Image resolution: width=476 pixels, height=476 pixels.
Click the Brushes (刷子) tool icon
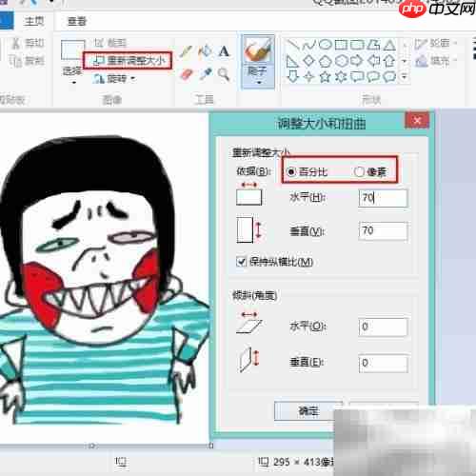tap(258, 50)
